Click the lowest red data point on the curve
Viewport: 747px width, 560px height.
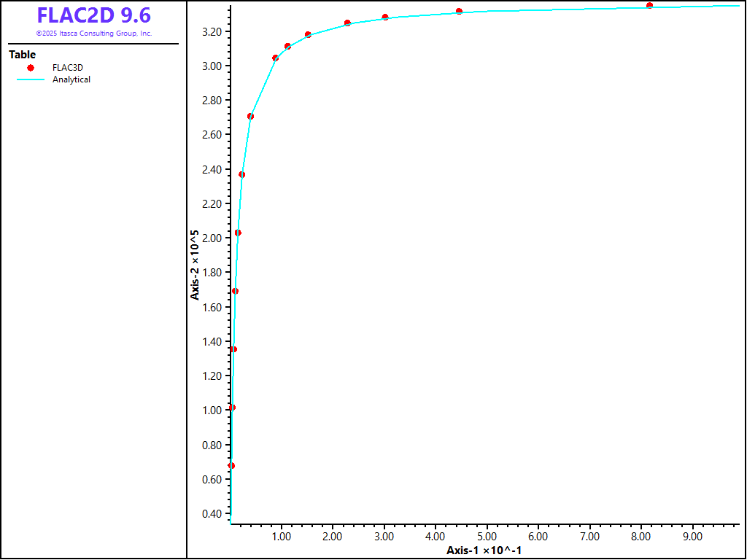(x=231, y=466)
